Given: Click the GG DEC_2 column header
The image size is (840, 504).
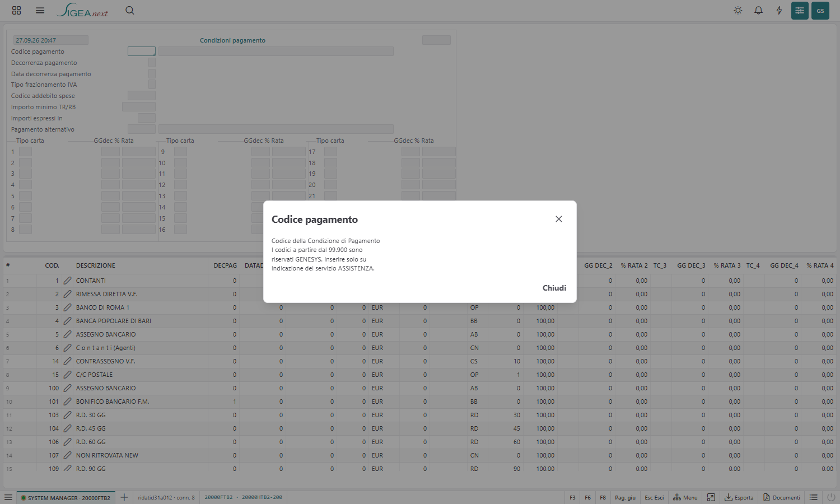Looking at the screenshot, I should click(x=598, y=265).
